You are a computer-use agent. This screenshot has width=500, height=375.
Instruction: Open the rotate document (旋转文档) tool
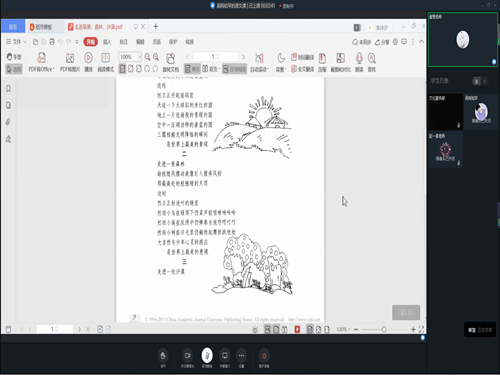coord(171,62)
